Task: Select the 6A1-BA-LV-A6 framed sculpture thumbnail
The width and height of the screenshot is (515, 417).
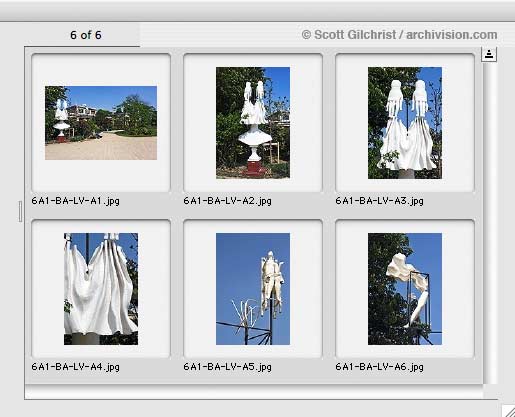Action: 405,289
